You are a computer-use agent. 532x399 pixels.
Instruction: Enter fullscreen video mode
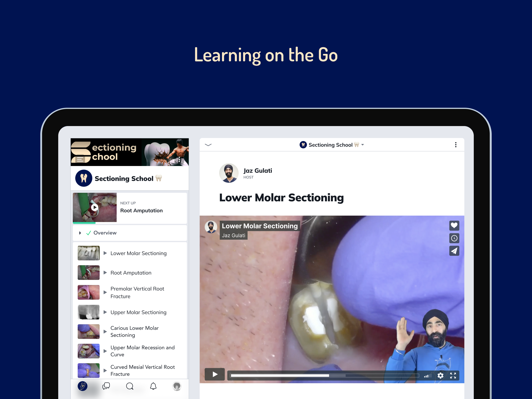point(453,375)
